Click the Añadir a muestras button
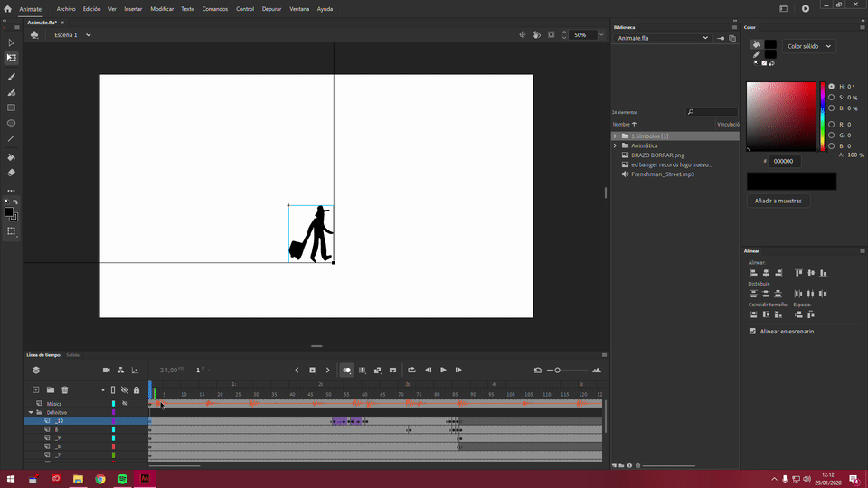This screenshot has height=488, width=868. (778, 201)
